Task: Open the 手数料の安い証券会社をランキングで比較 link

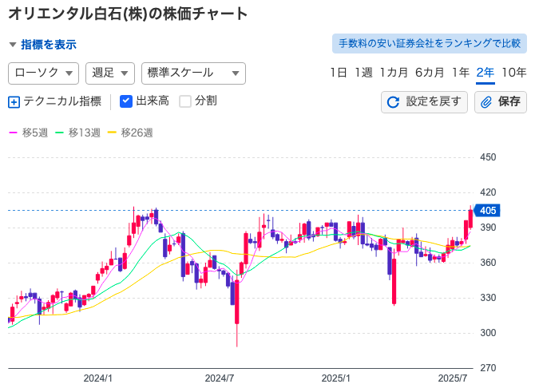Action: coord(430,43)
